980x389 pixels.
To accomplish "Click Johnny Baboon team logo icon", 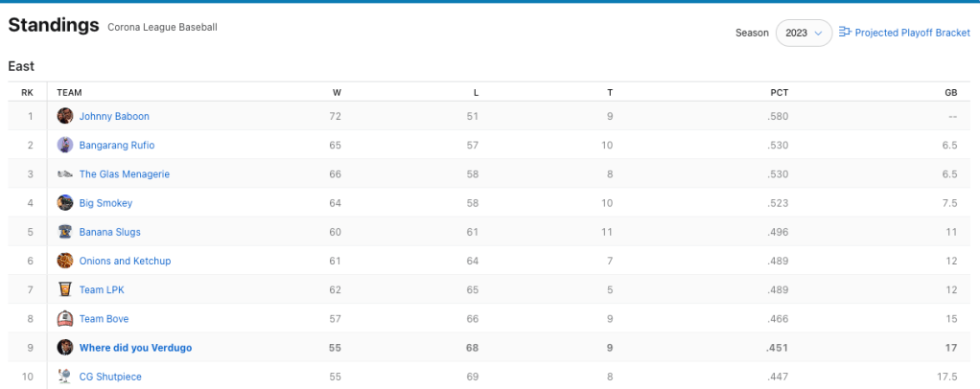I will 65,116.
